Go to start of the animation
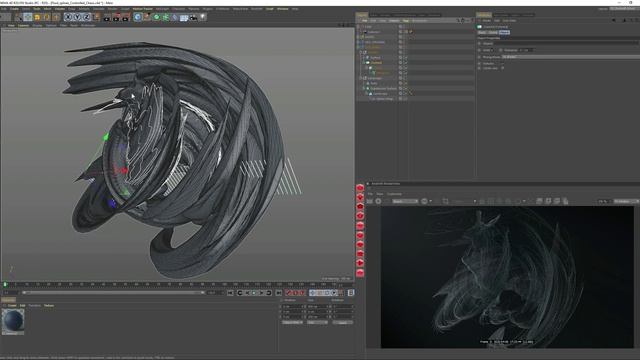Viewport: 640px width, 360px height. pos(231,293)
